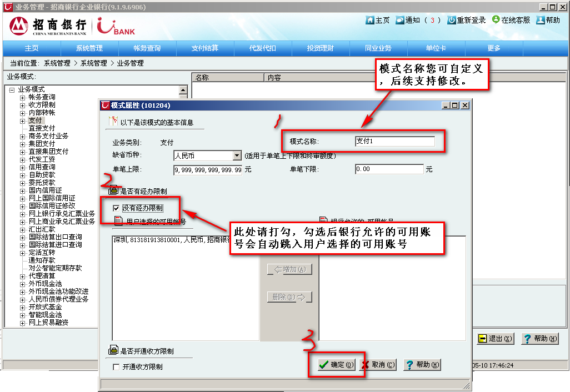Open the 投资理财 menu tab
Screen dimensions: 570x392
pos(321,48)
